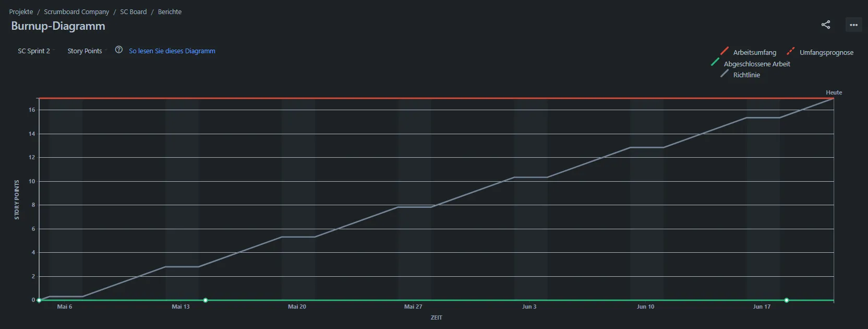Viewport: 868px width, 329px height.
Task: Click the Jun 3 axis label
Action: (x=529, y=307)
